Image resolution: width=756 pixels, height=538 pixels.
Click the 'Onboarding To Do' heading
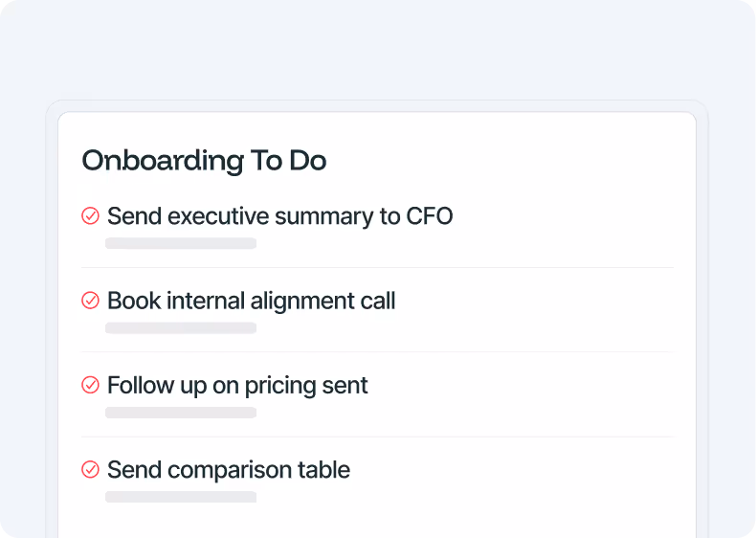point(204,160)
